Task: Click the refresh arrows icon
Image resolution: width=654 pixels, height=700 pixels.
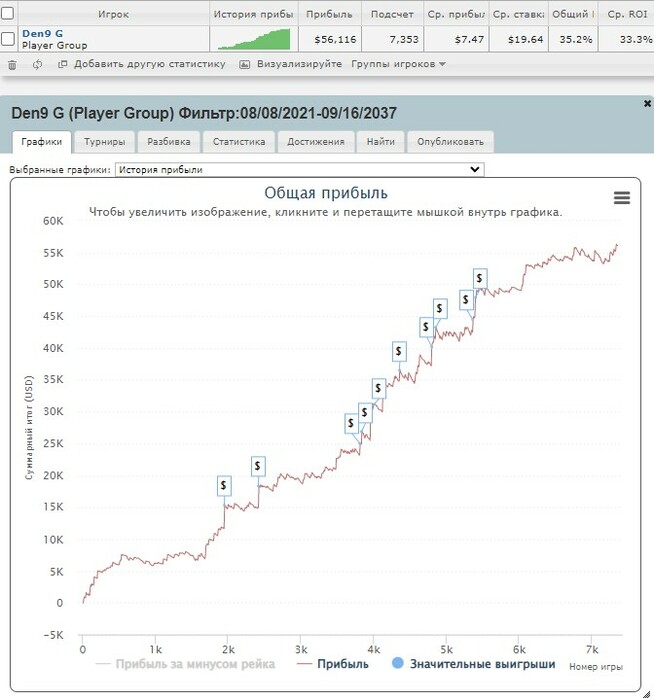Action: (37, 65)
